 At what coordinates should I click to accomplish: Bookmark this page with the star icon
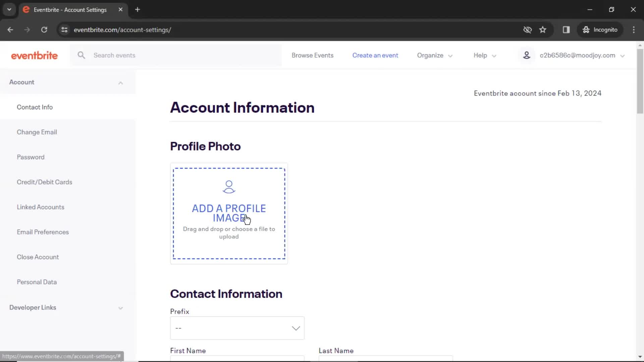[543, 30]
